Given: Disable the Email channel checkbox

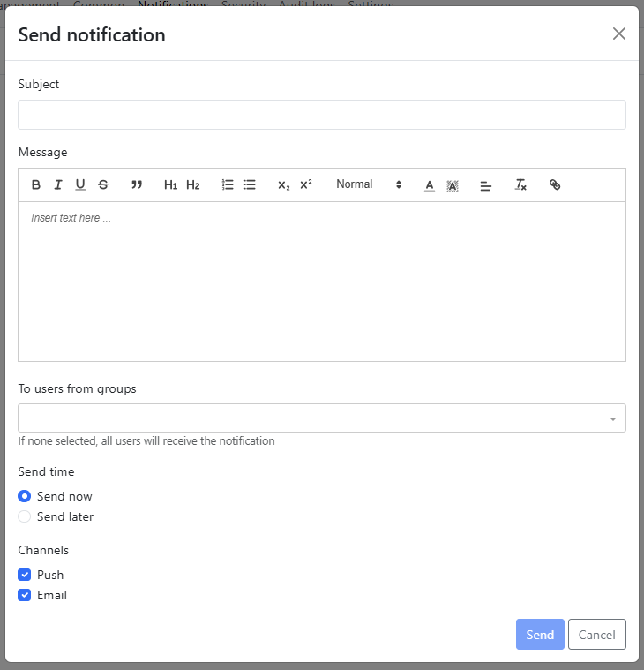Looking at the screenshot, I should click(25, 595).
